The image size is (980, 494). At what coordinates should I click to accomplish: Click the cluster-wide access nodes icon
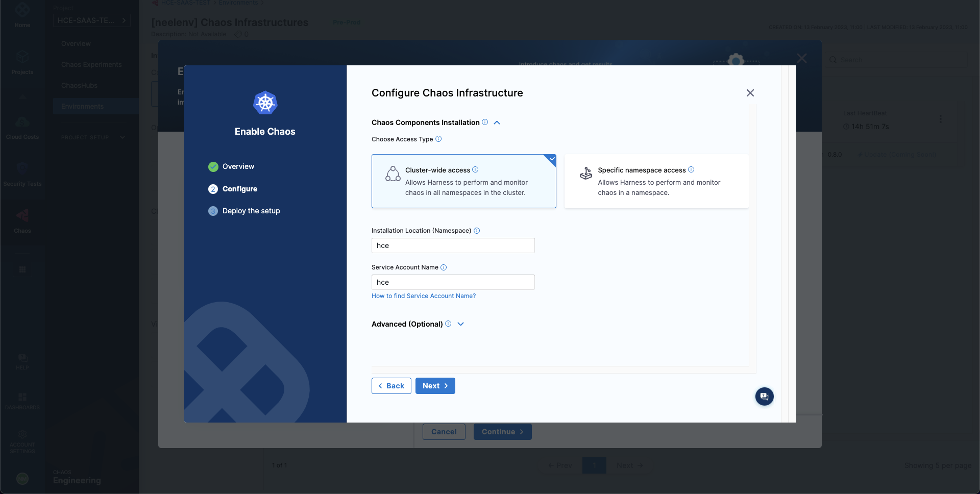[x=393, y=174]
